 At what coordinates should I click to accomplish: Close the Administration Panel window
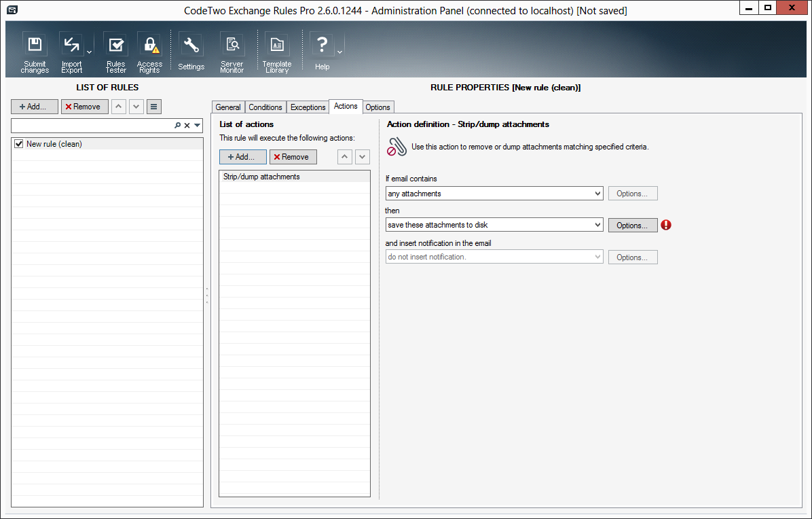[x=792, y=7]
